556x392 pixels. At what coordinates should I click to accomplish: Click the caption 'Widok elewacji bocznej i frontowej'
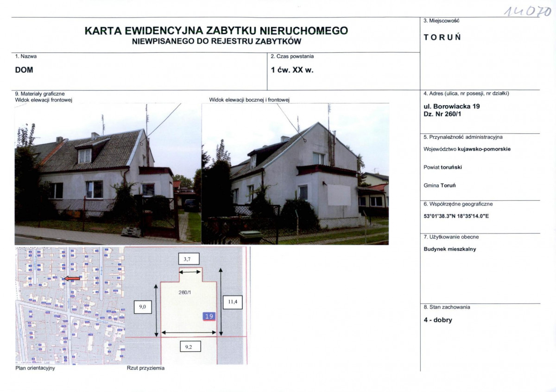(x=249, y=100)
